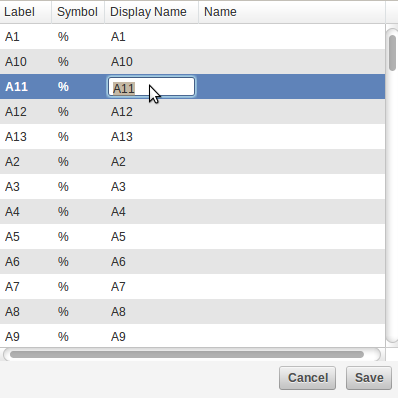Select the A10 row display name

point(122,62)
